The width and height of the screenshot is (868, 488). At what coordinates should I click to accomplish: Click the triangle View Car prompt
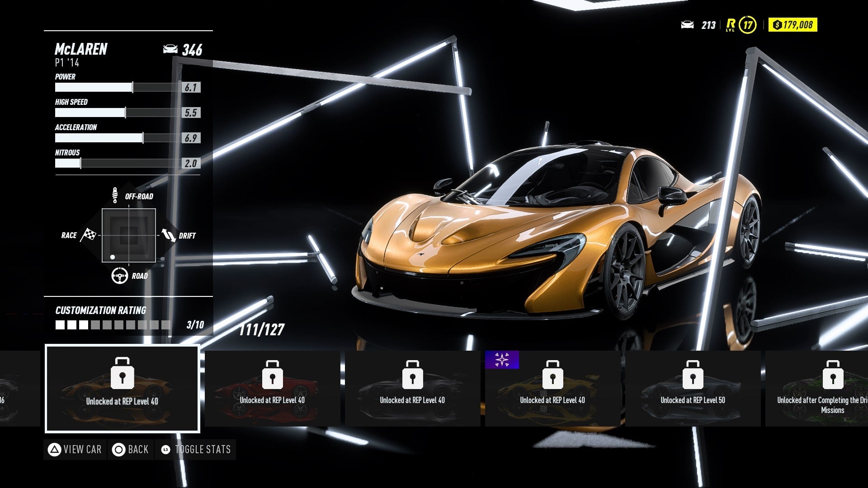pyautogui.click(x=75, y=450)
